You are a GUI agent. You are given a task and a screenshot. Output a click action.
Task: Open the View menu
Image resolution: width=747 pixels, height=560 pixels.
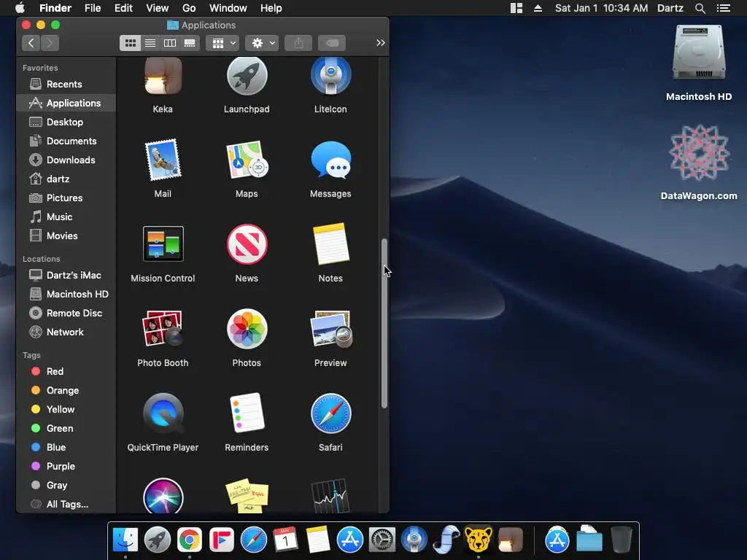coord(158,8)
